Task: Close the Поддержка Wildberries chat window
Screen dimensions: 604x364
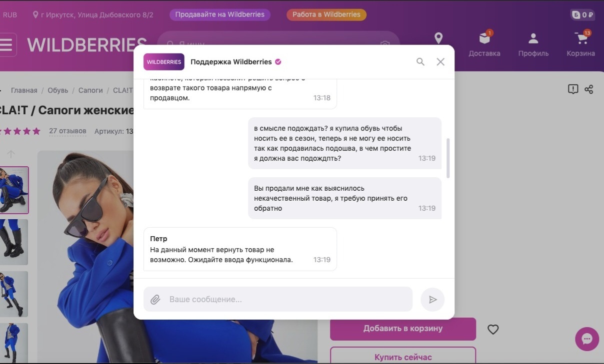Action: tap(440, 62)
